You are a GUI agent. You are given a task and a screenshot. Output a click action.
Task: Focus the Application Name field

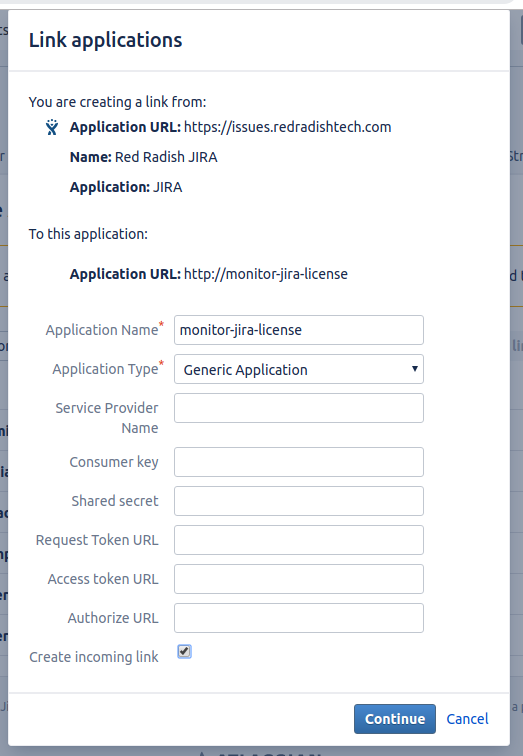click(299, 330)
